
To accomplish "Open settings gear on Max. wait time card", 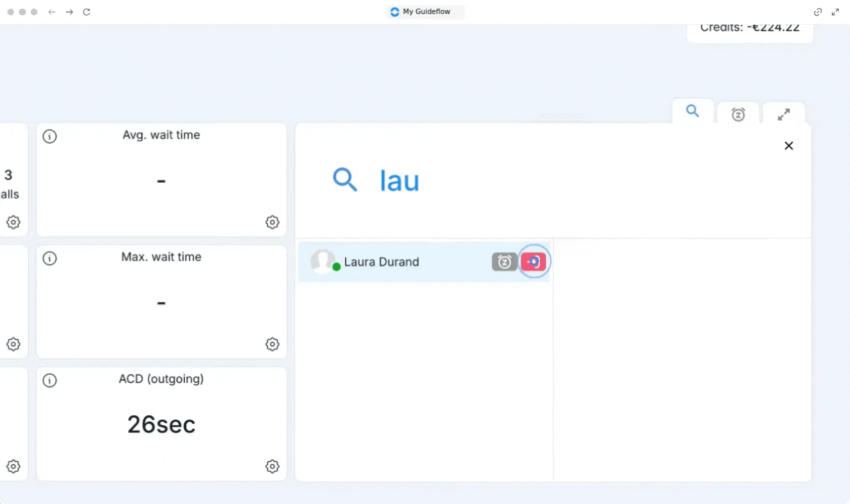I will coord(272,344).
